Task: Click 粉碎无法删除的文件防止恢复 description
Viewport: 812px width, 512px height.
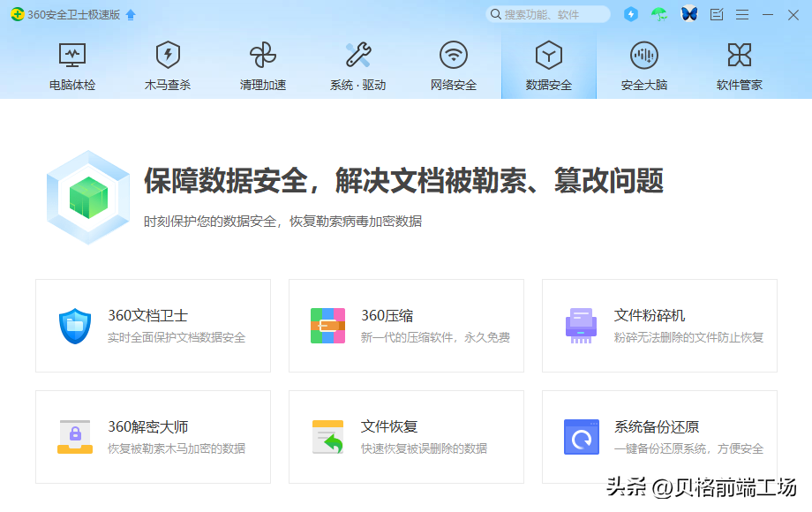Action: (x=688, y=337)
